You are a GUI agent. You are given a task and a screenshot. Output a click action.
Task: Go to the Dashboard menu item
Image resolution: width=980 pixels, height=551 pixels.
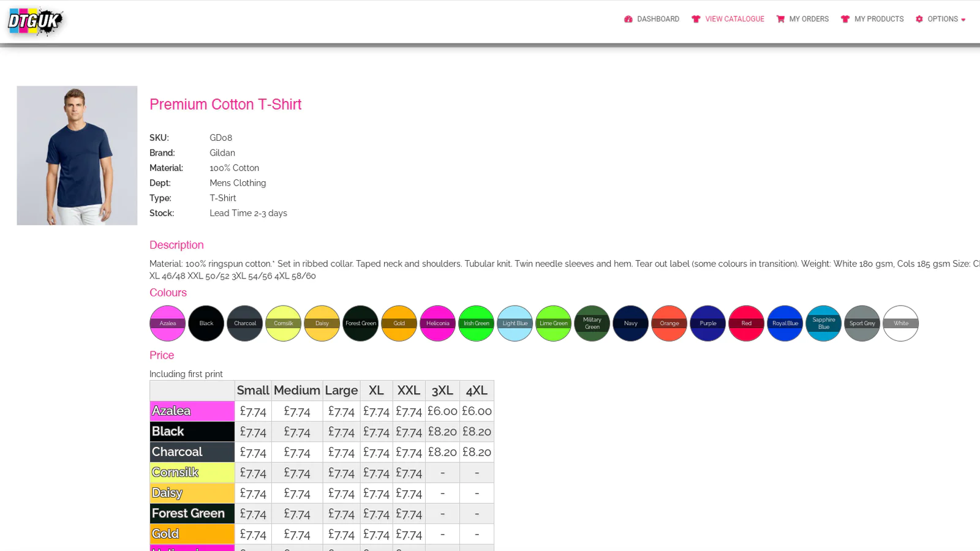(x=658, y=20)
